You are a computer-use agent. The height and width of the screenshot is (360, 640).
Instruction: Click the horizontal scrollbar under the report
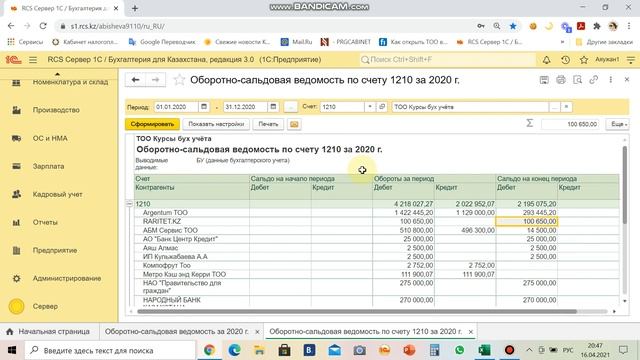point(357,311)
